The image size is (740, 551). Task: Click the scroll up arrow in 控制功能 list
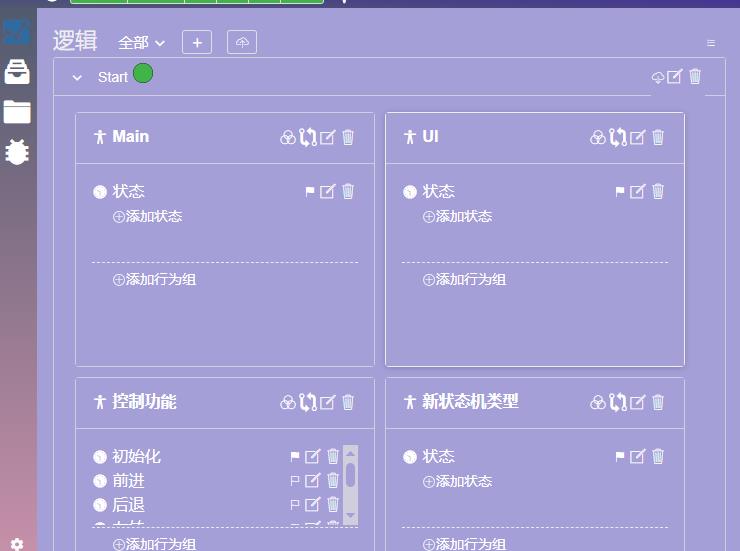[x=350, y=453]
